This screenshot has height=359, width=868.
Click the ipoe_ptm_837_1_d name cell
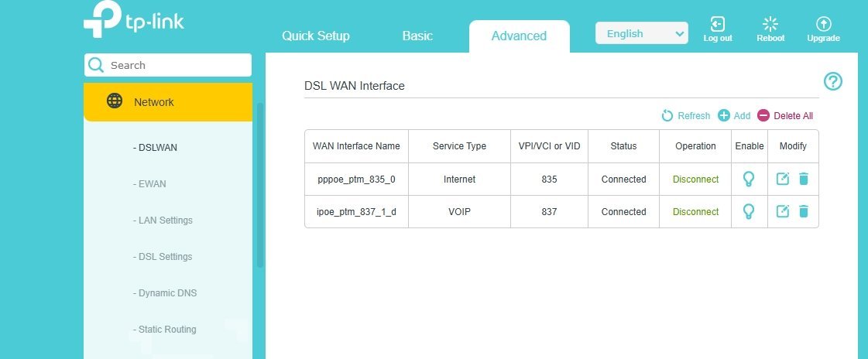pyautogui.click(x=356, y=212)
